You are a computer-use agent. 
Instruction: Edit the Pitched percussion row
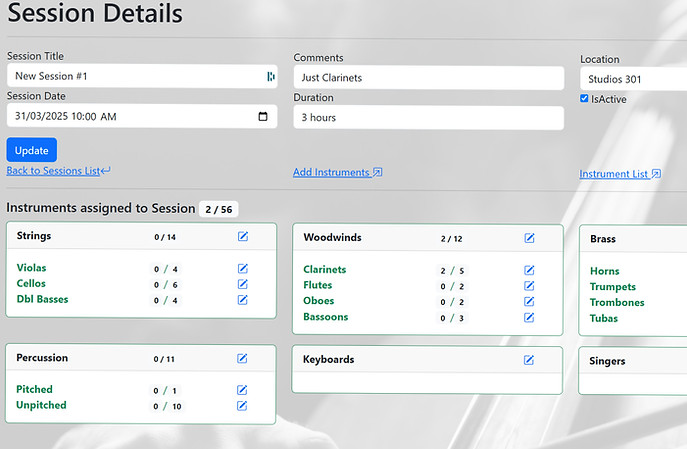pyautogui.click(x=242, y=390)
